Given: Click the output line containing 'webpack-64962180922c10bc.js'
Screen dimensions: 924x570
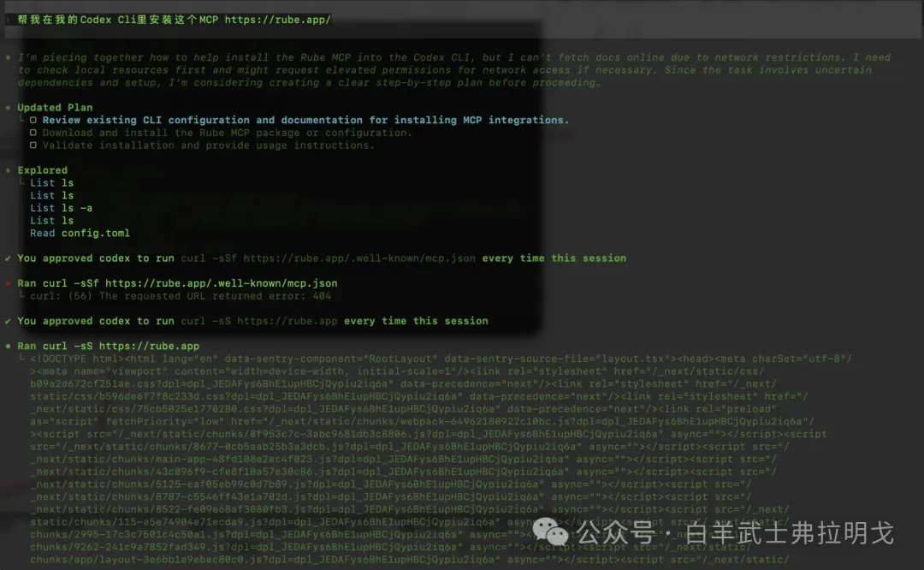Looking at the screenshot, I should click(422, 421).
